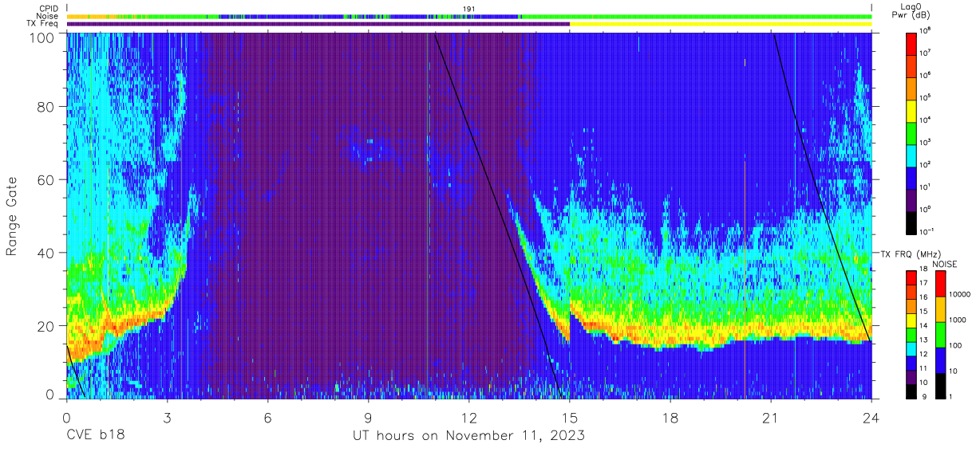Click the purple portion of the TX Freq strip
This screenshot has width=980, height=452.
pyautogui.click(x=318, y=24)
